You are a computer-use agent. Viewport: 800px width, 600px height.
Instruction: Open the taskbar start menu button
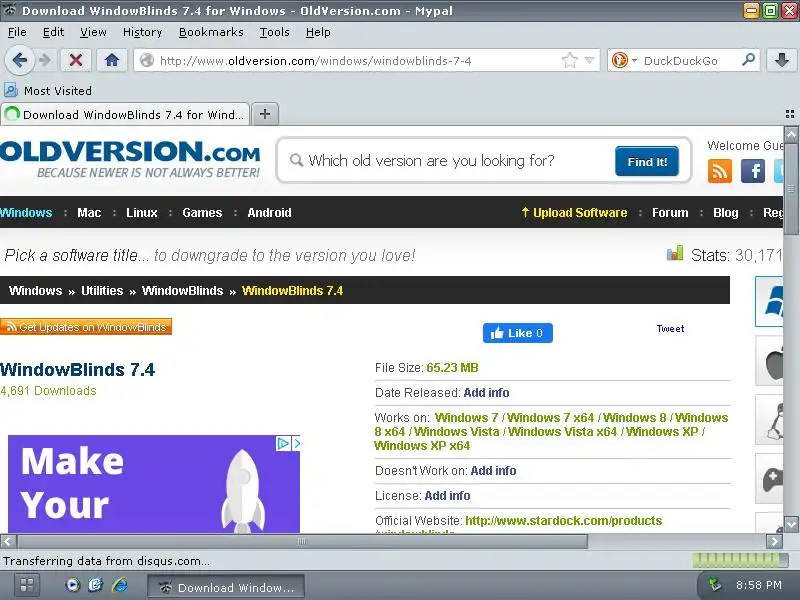27,585
